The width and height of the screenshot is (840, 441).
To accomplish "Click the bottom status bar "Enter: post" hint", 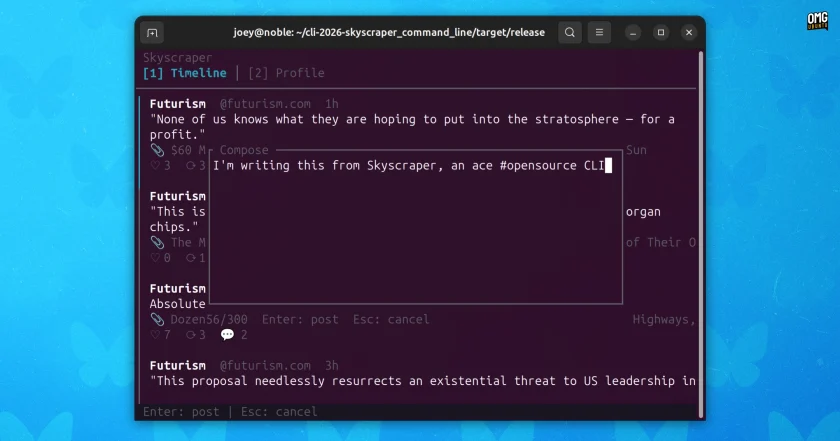I will click(181, 412).
